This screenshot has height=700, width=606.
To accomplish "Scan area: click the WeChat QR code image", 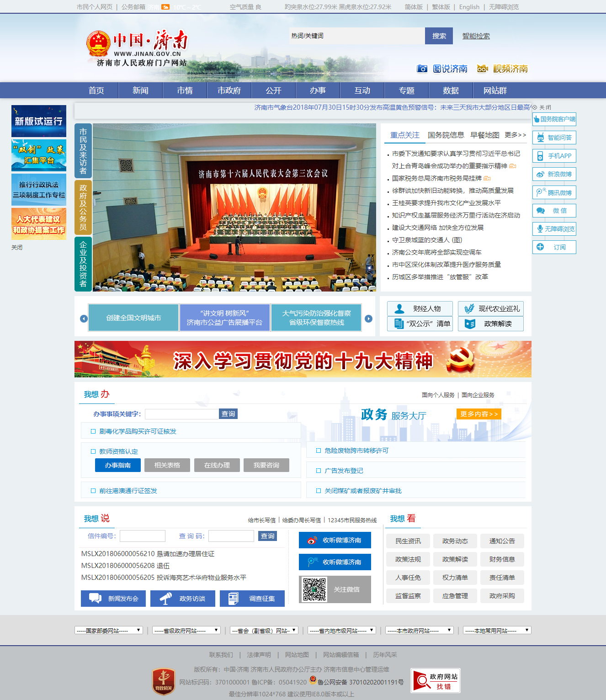I will [x=315, y=589].
